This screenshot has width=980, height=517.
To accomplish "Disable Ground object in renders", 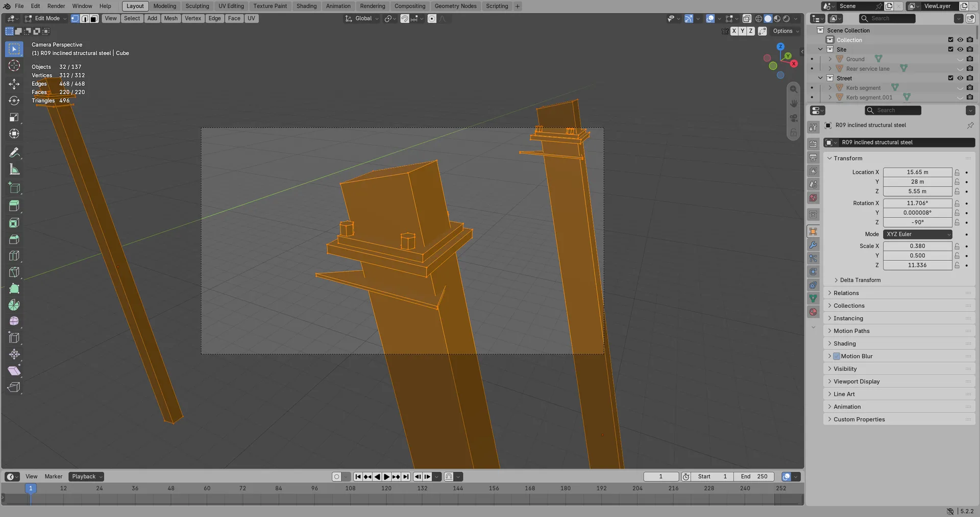I will click(x=970, y=59).
